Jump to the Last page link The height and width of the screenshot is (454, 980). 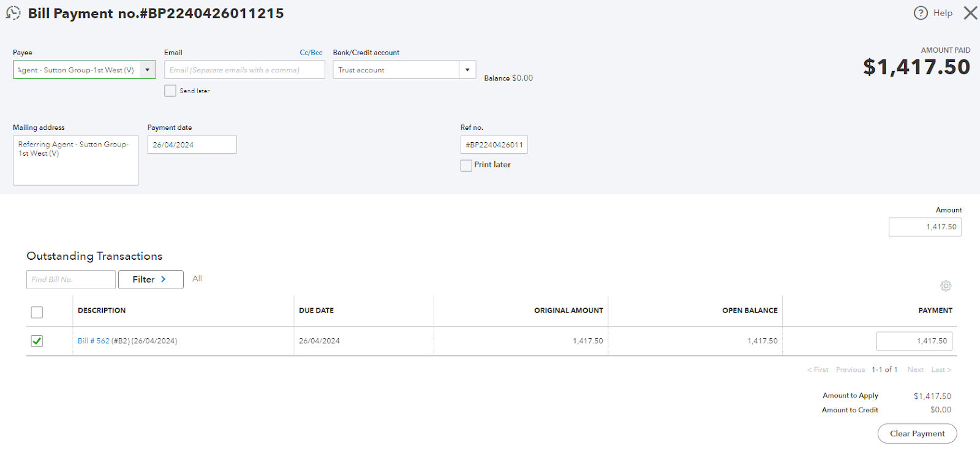(x=941, y=369)
